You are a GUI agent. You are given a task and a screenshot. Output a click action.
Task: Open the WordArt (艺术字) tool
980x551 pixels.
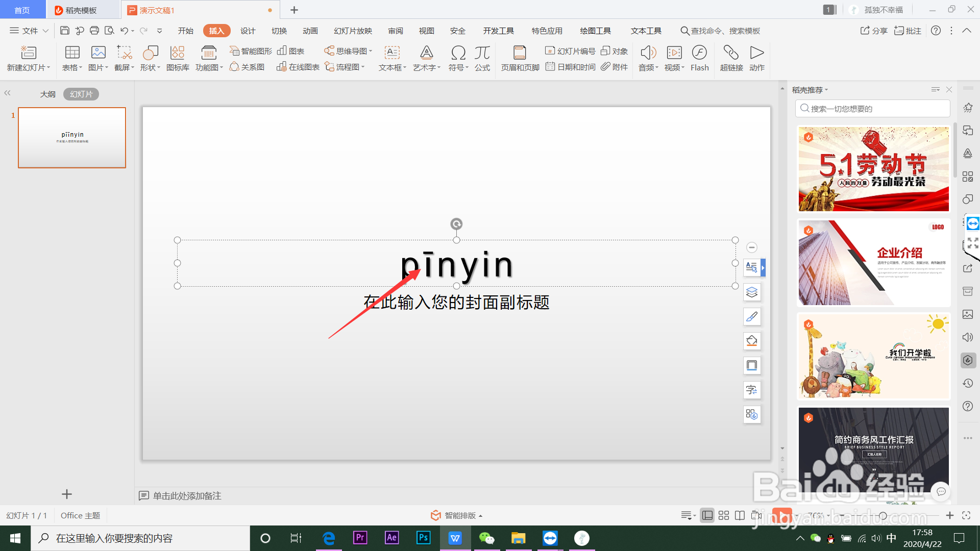click(426, 58)
